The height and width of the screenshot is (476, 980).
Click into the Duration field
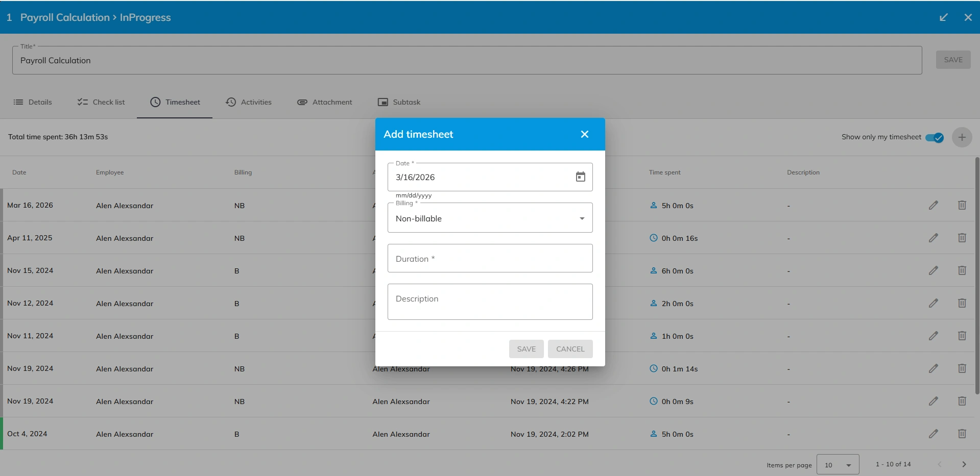point(490,259)
